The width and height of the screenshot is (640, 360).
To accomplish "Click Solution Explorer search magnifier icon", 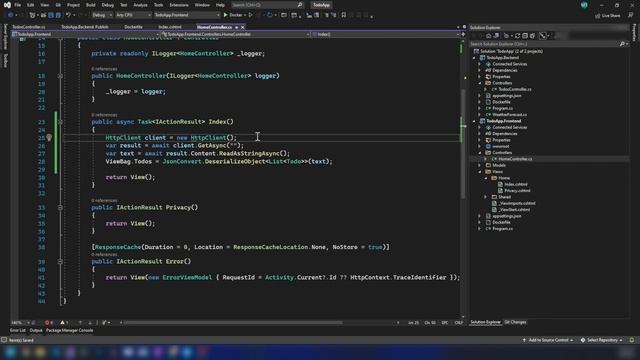I will pyautogui.click(x=622, y=44).
